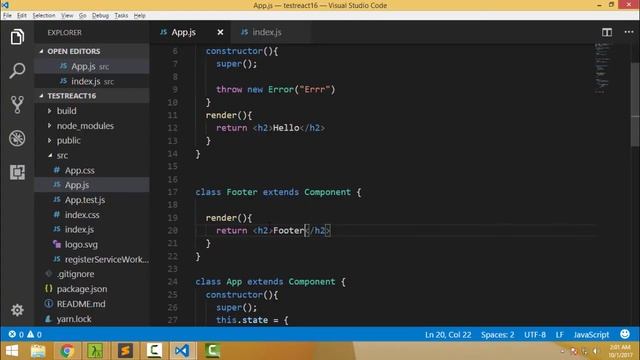Image resolution: width=640 pixels, height=360 pixels.
Task: Open index.js in the src folder
Action: click(x=92, y=229)
